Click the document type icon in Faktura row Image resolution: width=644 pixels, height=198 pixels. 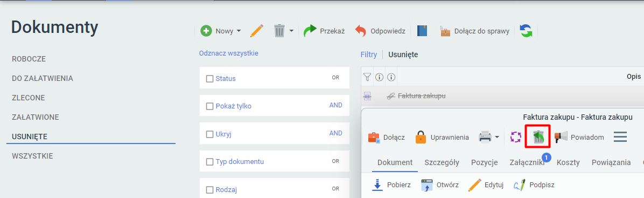pyautogui.click(x=368, y=97)
